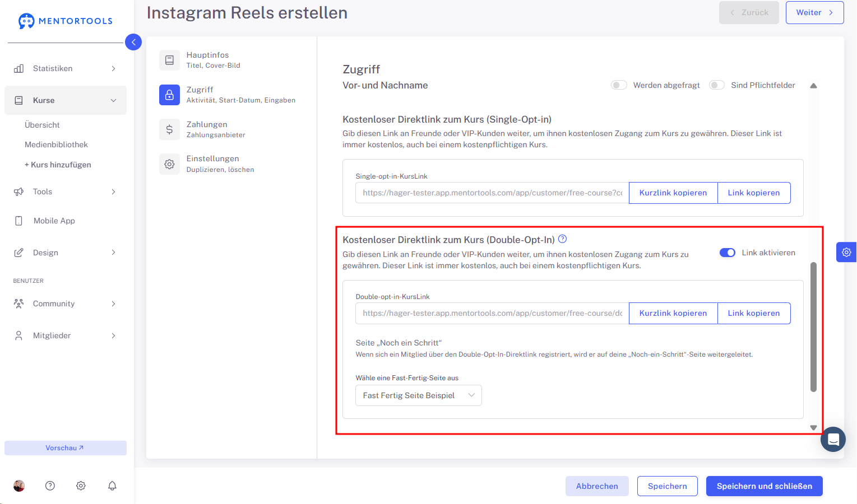Open the help question mark icon in sidebar
The image size is (857, 504).
[50, 486]
